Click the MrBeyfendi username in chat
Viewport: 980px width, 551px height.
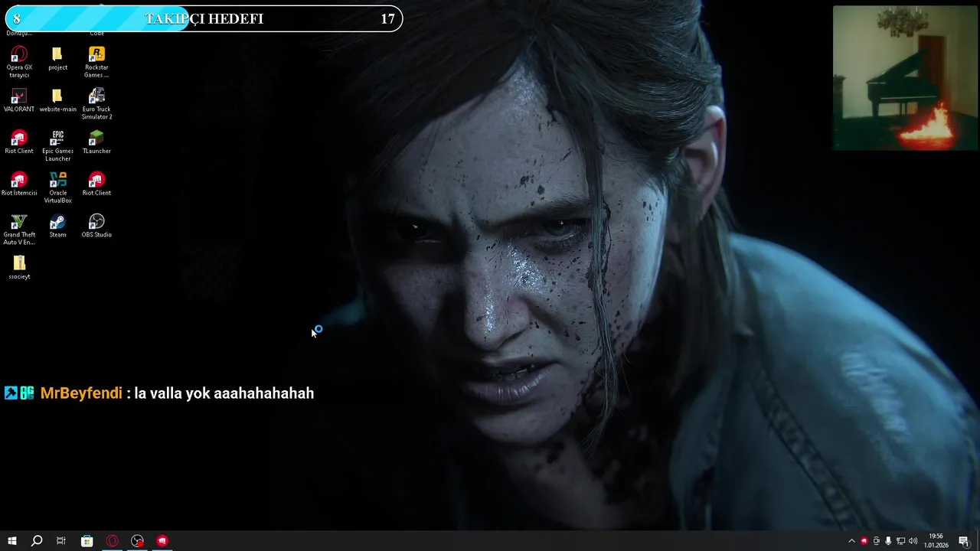(x=81, y=393)
